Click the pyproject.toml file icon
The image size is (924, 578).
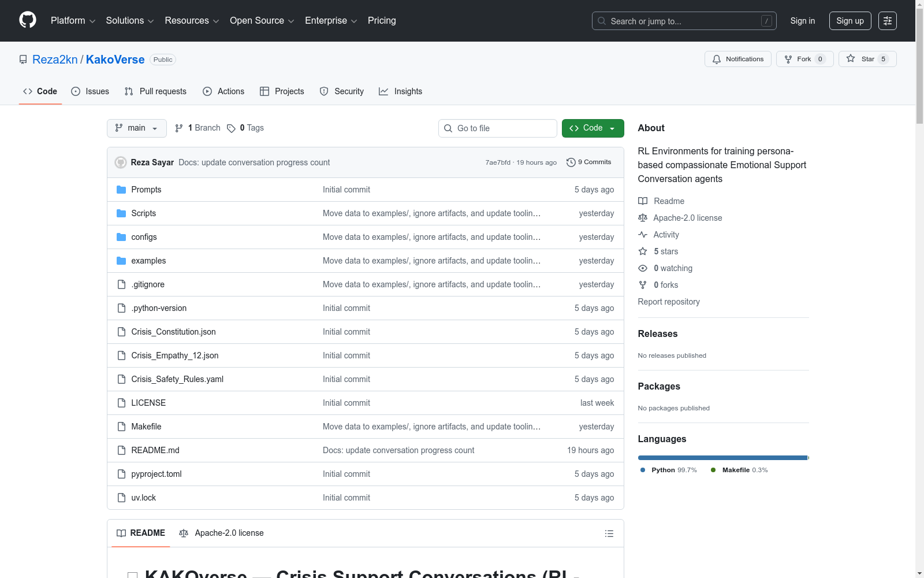coord(121,474)
